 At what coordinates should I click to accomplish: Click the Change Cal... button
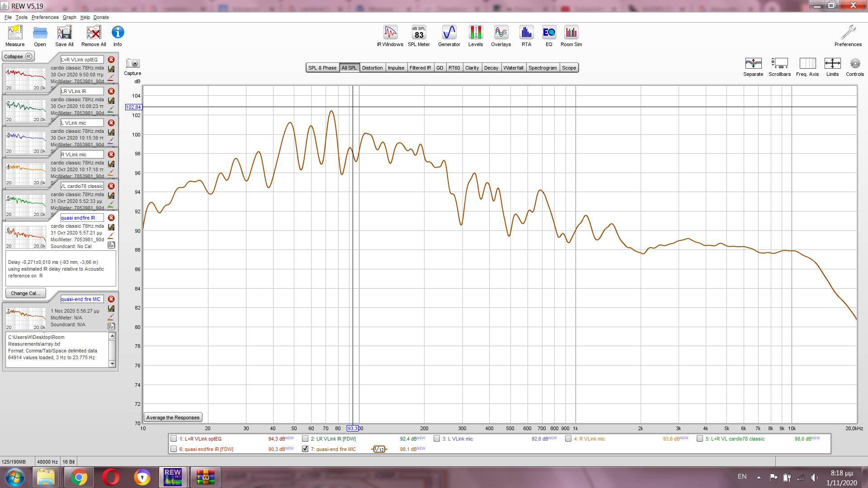point(25,293)
